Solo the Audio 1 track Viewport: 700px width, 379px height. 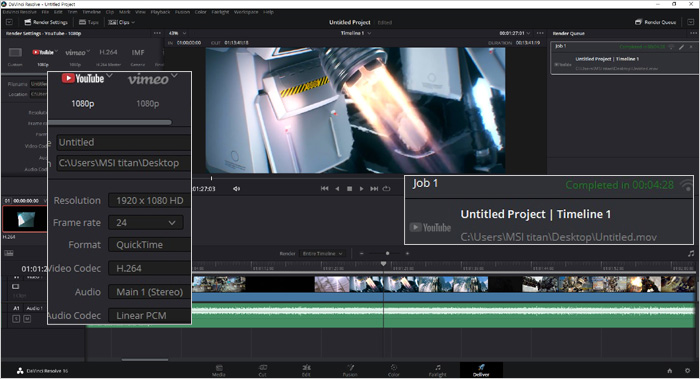coord(16,319)
